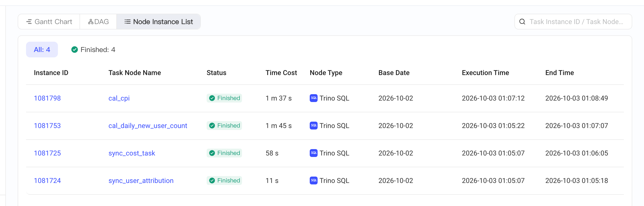Click the time cost 58 s
This screenshot has height=206, width=644.
tap(272, 153)
